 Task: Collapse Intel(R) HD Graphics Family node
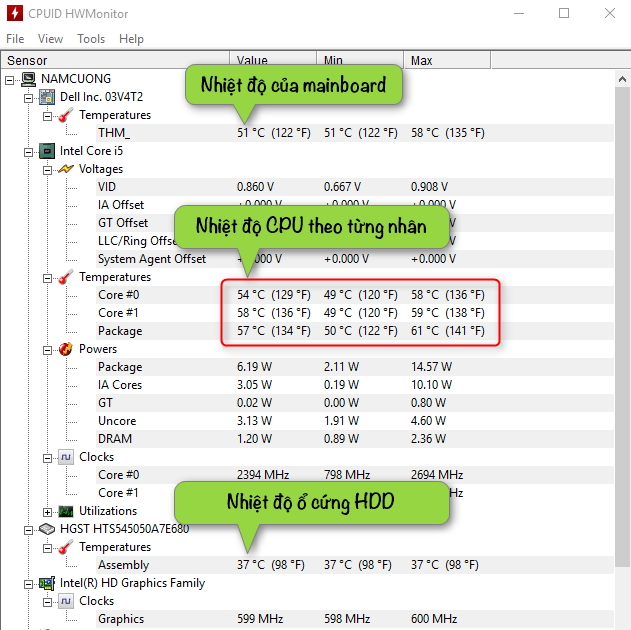pyautogui.click(x=28, y=585)
